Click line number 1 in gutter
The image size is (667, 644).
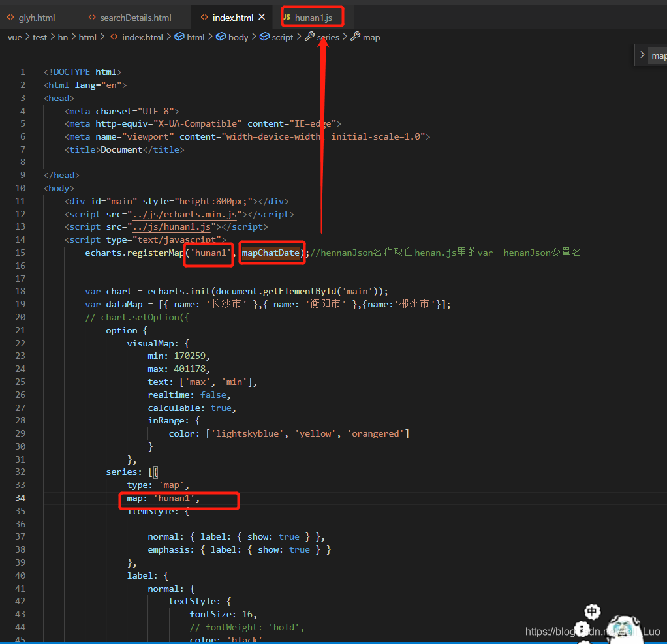click(x=23, y=72)
